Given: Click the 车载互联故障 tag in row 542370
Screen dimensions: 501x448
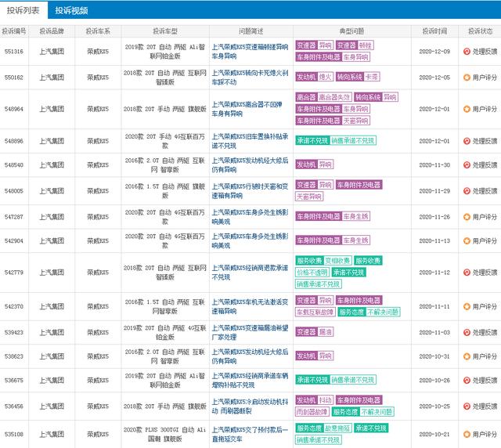Looking at the screenshot, I should click(315, 312).
